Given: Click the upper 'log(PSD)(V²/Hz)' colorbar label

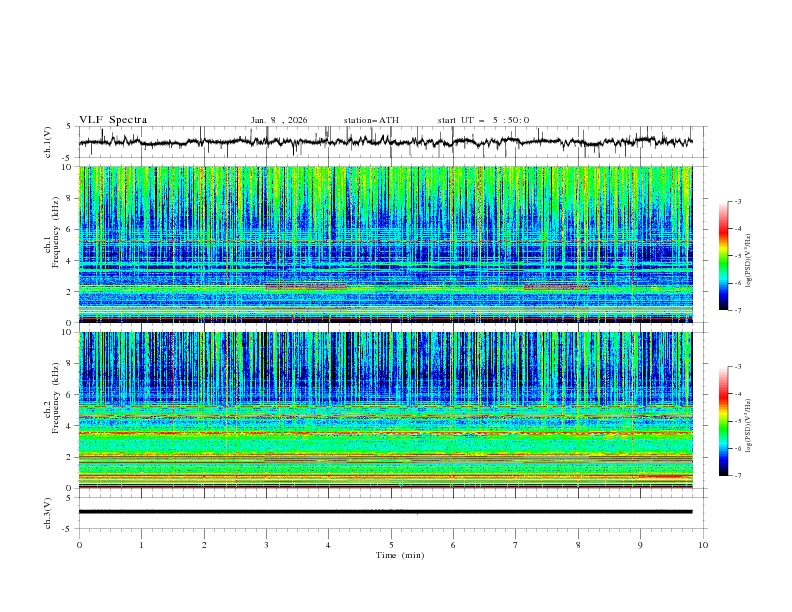Looking at the screenshot, I should [749, 261].
